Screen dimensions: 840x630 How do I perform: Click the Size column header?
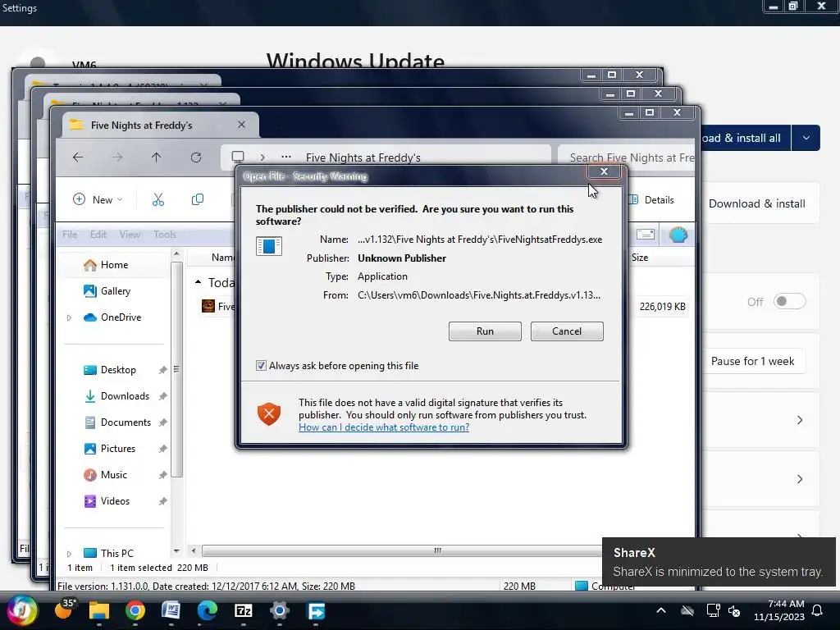[640, 258]
